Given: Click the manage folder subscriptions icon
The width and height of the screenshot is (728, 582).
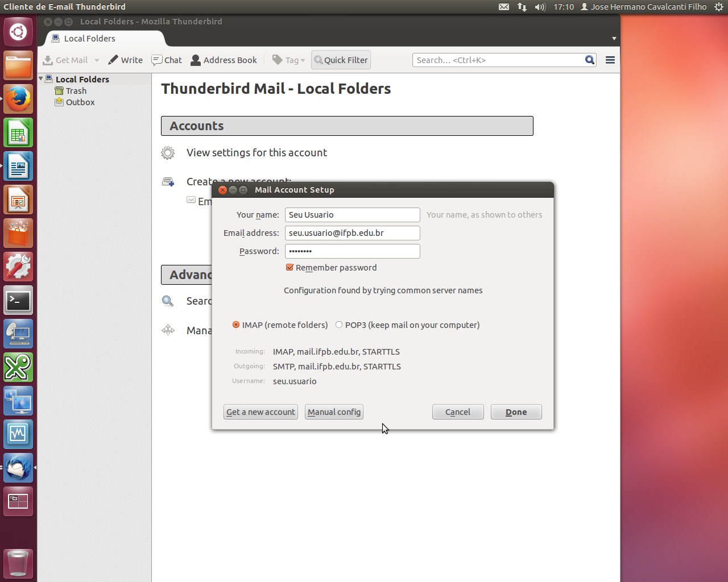Looking at the screenshot, I should tap(168, 330).
